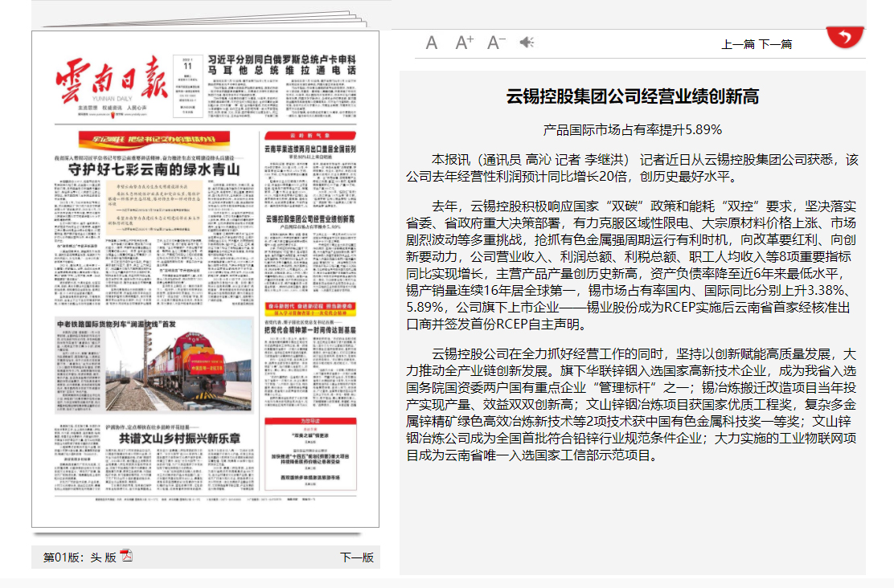Click the red back arrow badge
Image resolution: width=894 pixels, height=588 pixels.
click(x=844, y=36)
